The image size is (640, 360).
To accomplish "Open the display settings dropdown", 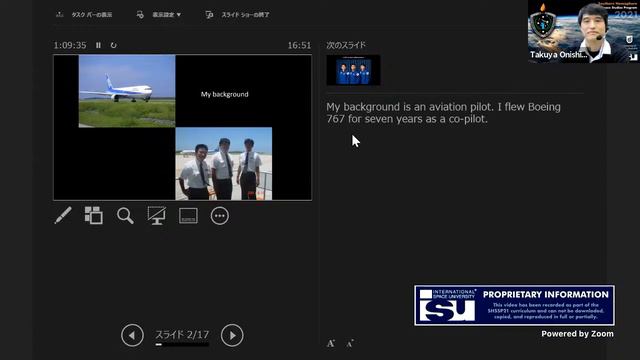I will click(159, 15).
